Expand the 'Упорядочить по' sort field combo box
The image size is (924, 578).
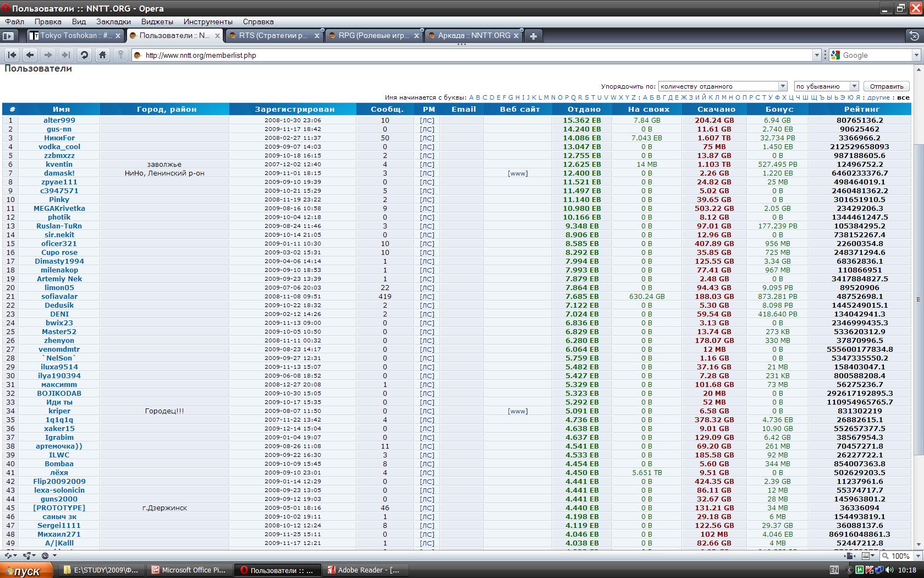point(723,86)
